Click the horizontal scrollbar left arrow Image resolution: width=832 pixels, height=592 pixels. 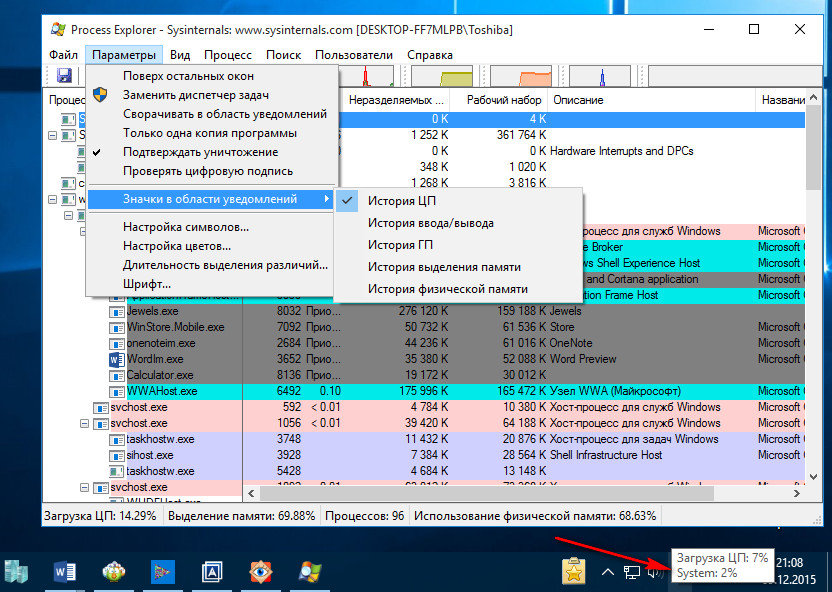click(x=251, y=493)
